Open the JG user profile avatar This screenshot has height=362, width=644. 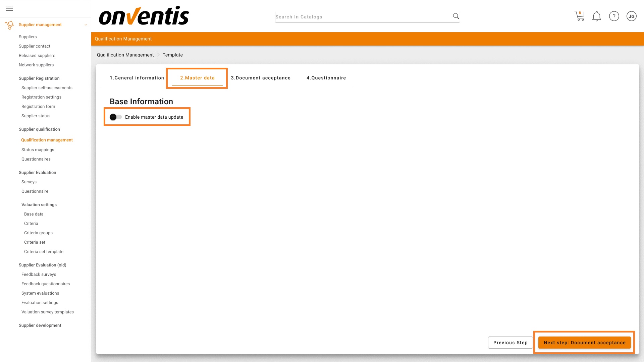click(631, 16)
